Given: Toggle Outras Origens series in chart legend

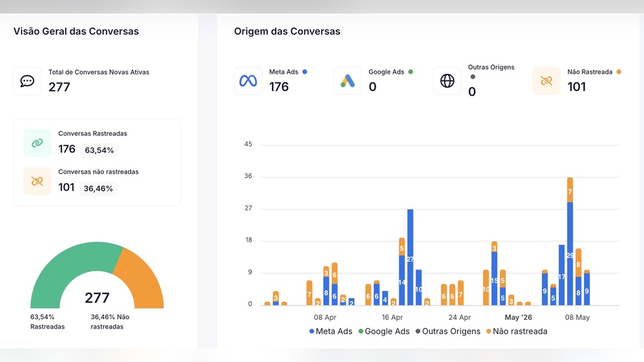Looking at the screenshot, I should 448,331.
